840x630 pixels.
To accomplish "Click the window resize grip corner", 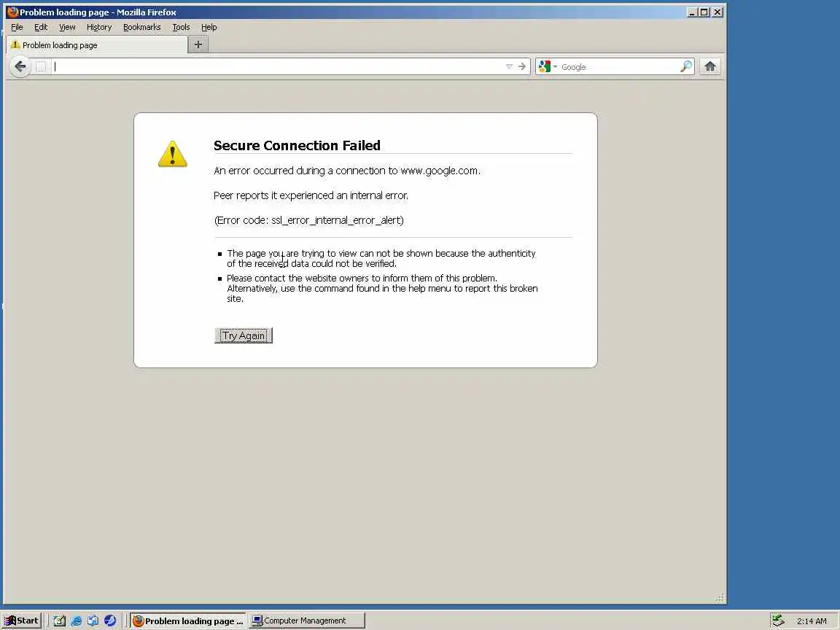I will pos(720,598).
